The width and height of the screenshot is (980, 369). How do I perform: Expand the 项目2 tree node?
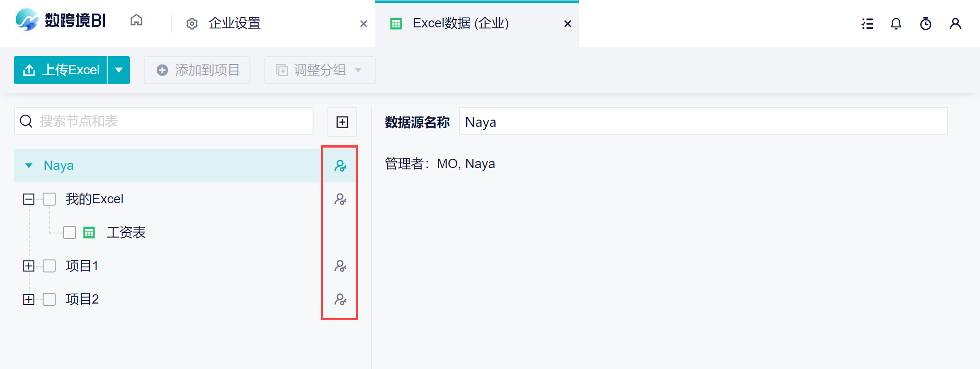pos(29,299)
